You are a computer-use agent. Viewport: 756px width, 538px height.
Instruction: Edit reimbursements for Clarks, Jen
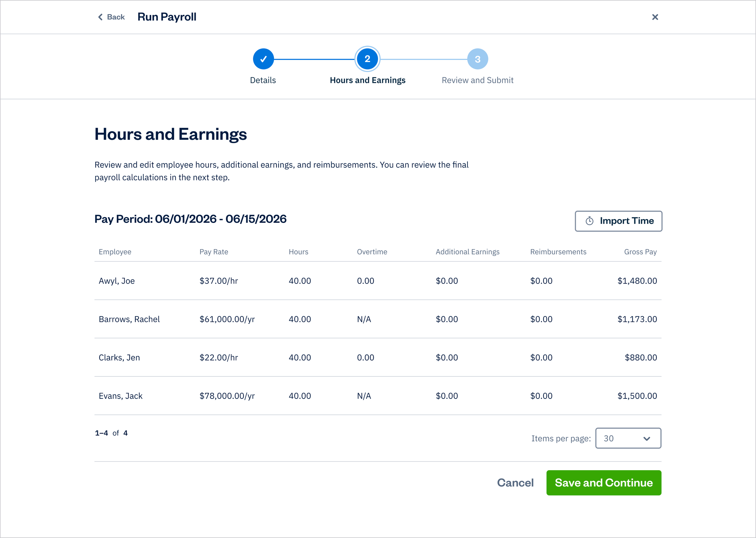[541, 357]
